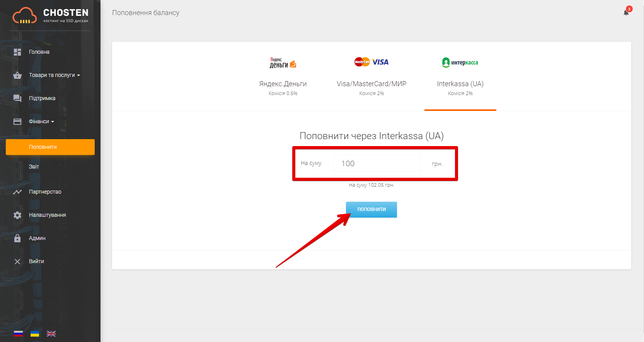This screenshot has height=342, width=644.
Task: Open the notification bell icon
Action: [626, 13]
